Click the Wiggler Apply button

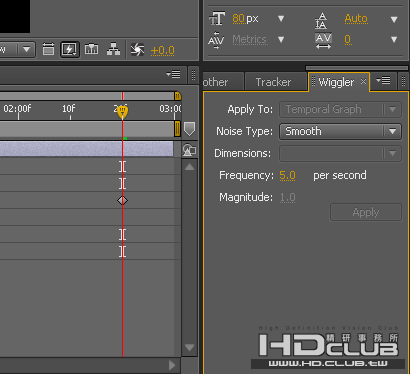[x=366, y=212]
